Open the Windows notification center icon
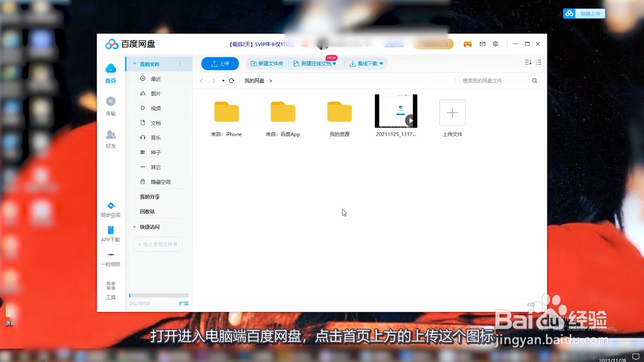644x362 pixels. [x=636, y=356]
